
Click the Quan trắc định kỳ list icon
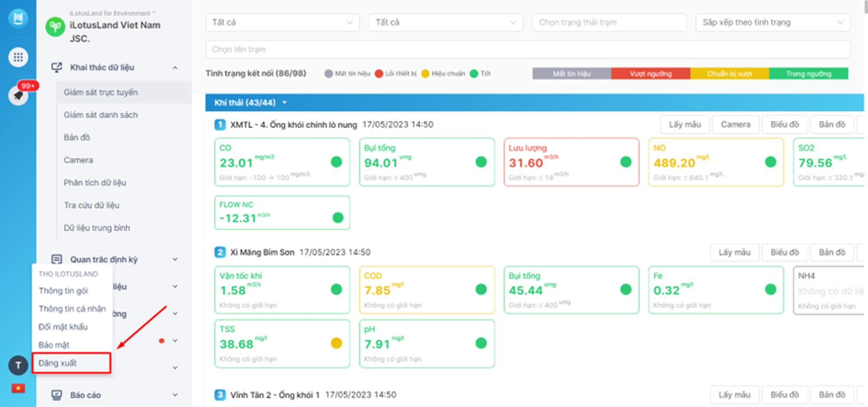[56, 259]
